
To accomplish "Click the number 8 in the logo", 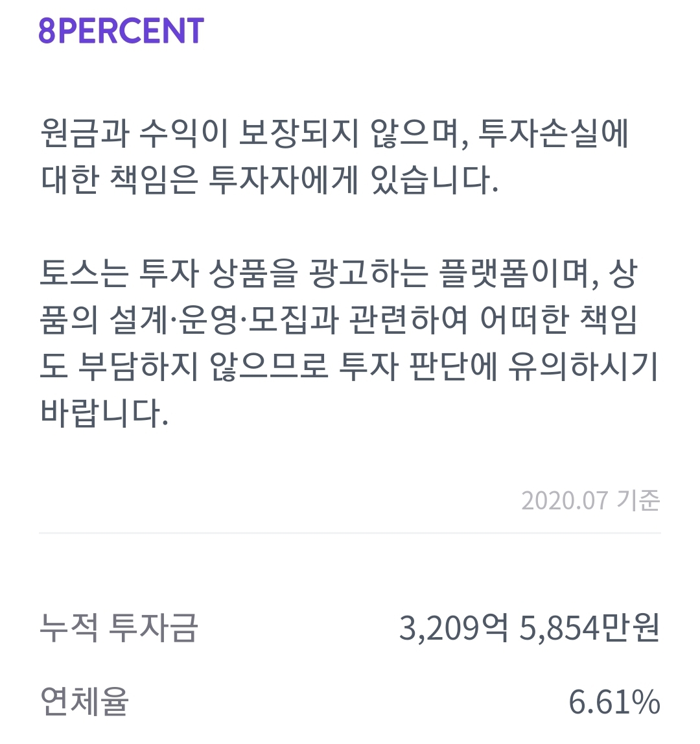I will pyautogui.click(x=47, y=30).
